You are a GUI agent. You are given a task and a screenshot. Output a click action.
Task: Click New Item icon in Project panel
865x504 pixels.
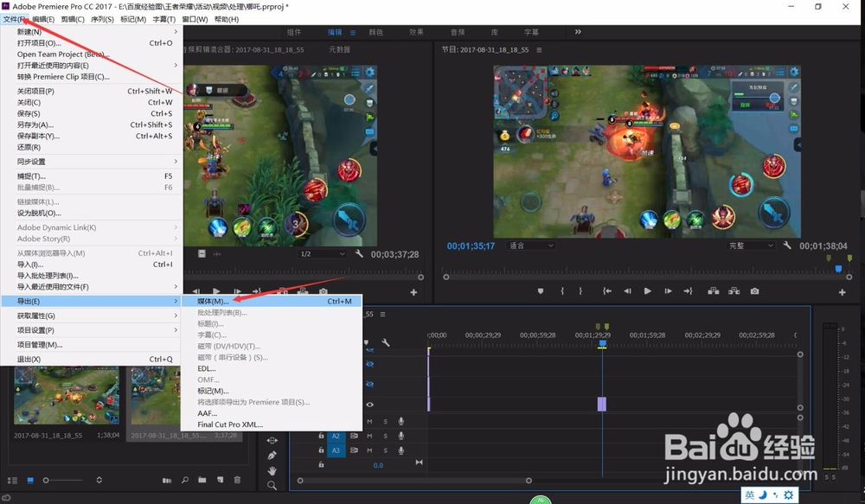click(x=220, y=481)
